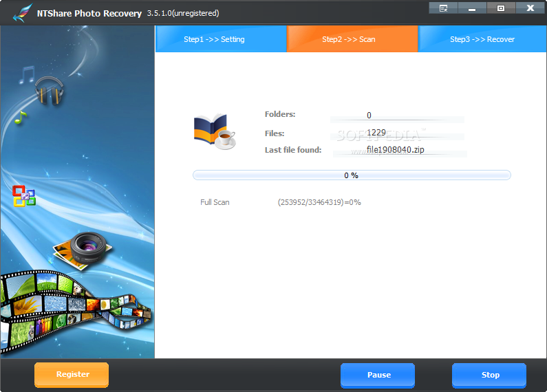Screen dimensions: 547x392
Task: Pause the scan
Action: 378,375
